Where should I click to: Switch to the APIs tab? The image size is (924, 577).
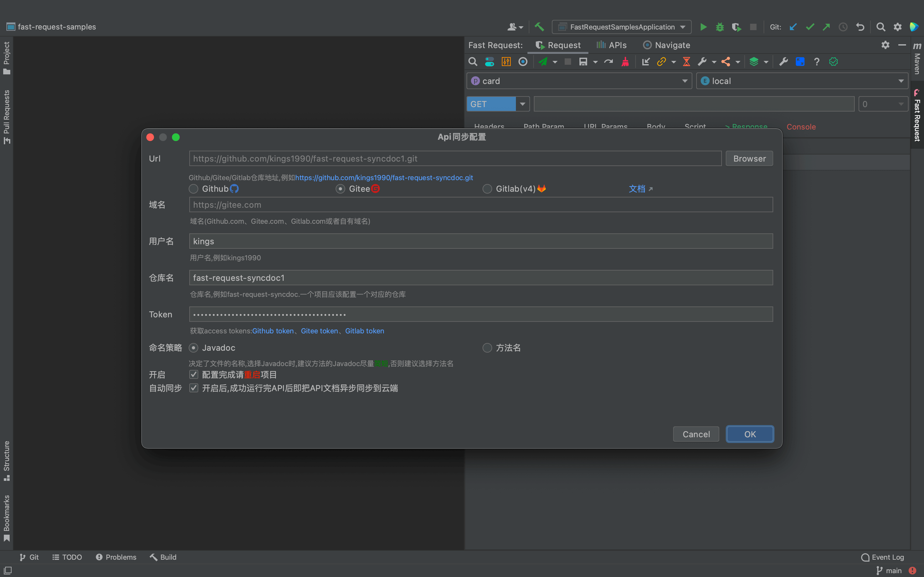(x=612, y=45)
